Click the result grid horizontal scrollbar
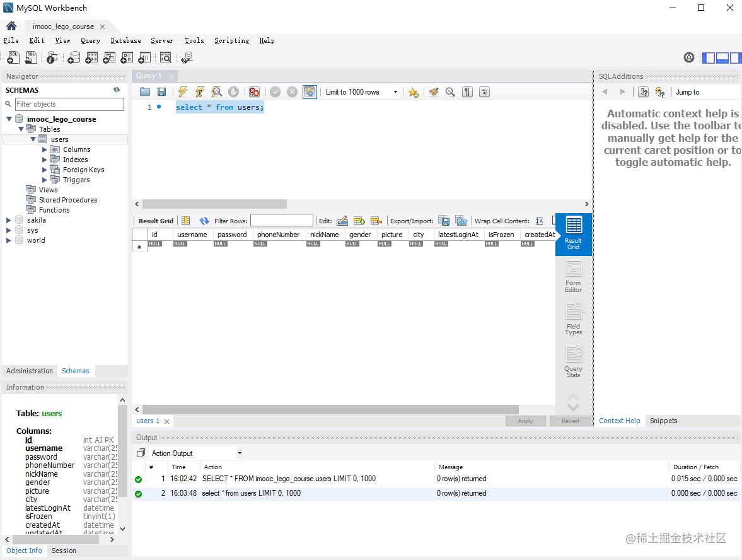 [x=330, y=409]
